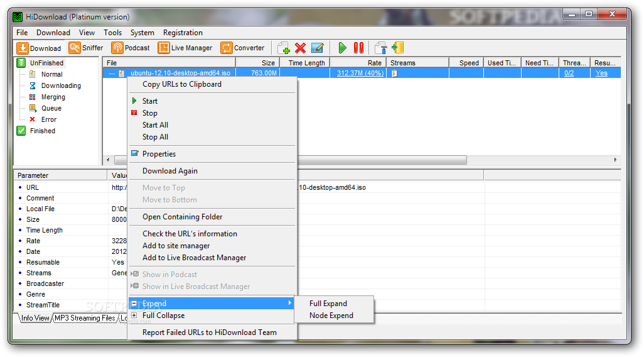Choose Stop All in context menu
Viewport: 644px width, 357px height.
(x=212, y=137)
